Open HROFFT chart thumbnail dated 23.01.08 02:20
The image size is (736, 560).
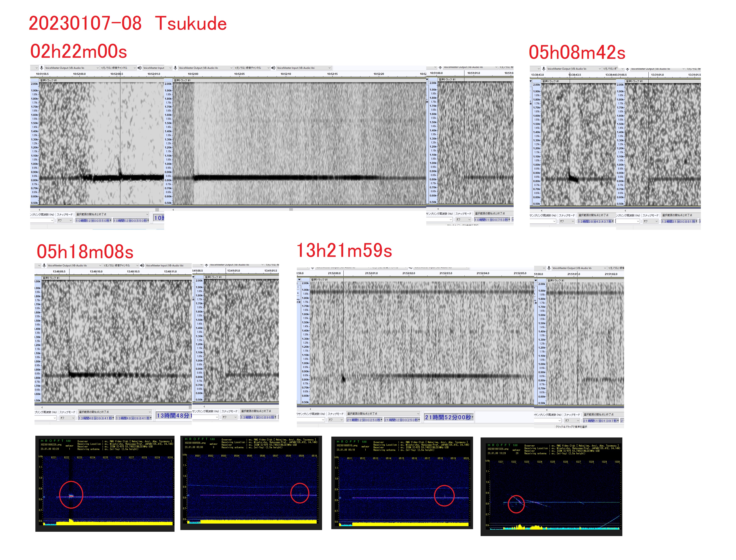(105, 483)
